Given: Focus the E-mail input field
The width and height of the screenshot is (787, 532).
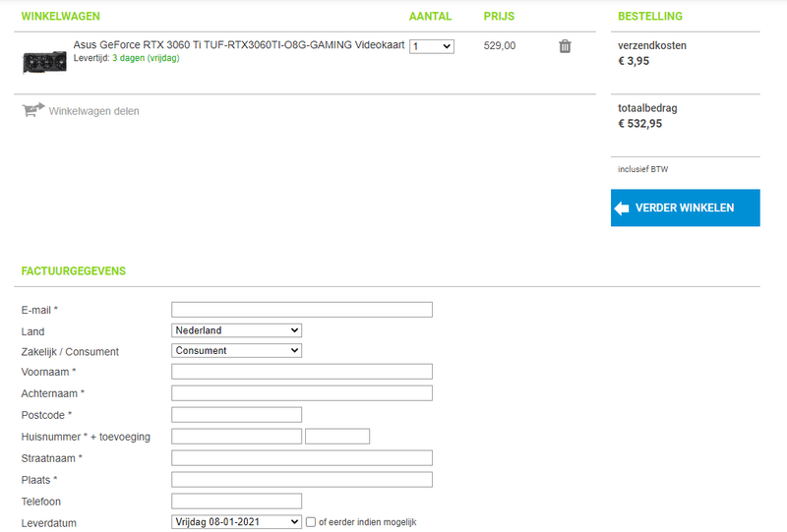Looking at the screenshot, I should (x=302, y=310).
